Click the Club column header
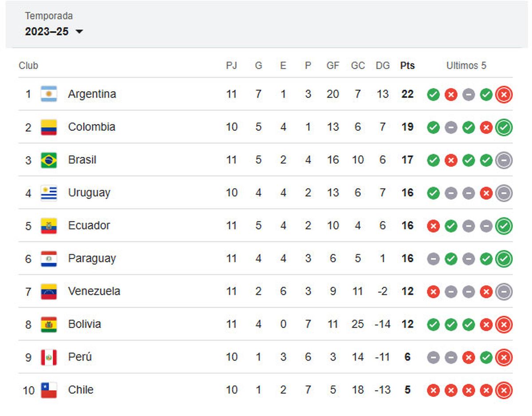The width and height of the screenshot is (532, 416). pyautogui.click(x=28, y=66)
